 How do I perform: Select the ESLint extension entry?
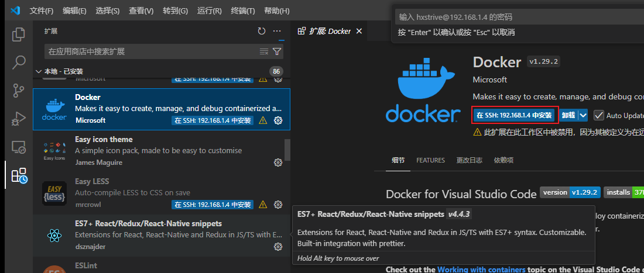162,265
